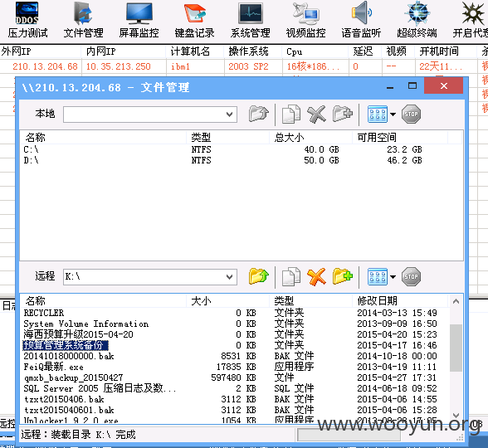The width and height of the screenshot is (488, 448).
Task: Copy selected file in local pane
Action: 291,114
